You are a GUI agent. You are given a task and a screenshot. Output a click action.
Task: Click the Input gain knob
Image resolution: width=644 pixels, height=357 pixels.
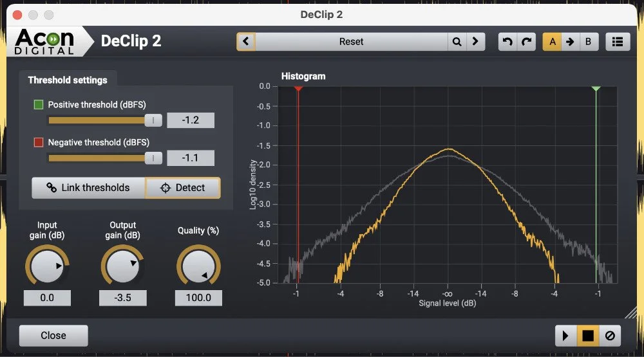click(47, 266)
